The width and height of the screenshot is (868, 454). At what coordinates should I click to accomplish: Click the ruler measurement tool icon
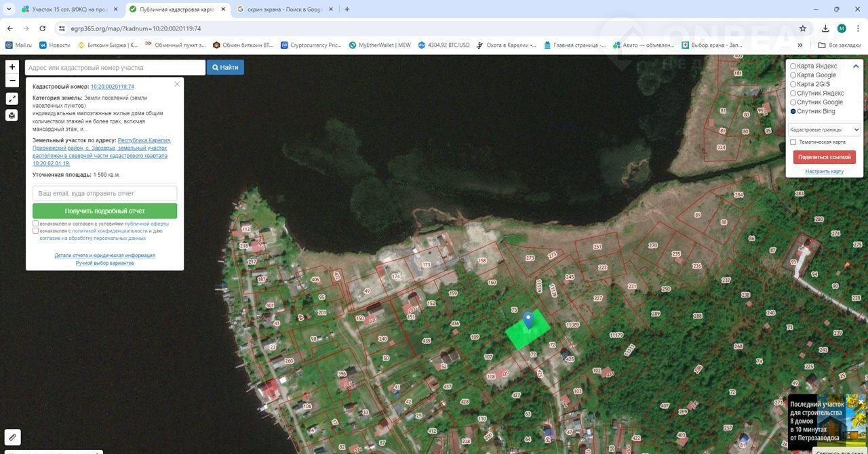pos(12,437)
